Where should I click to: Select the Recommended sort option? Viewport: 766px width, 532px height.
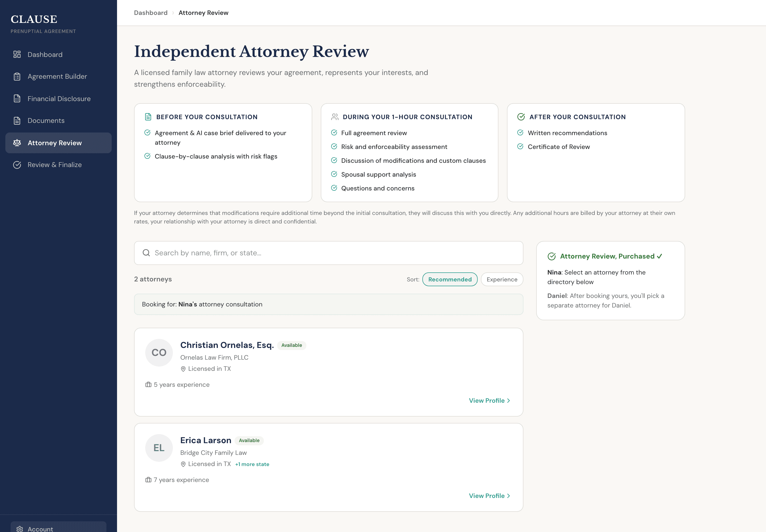[x=450, y=279]
